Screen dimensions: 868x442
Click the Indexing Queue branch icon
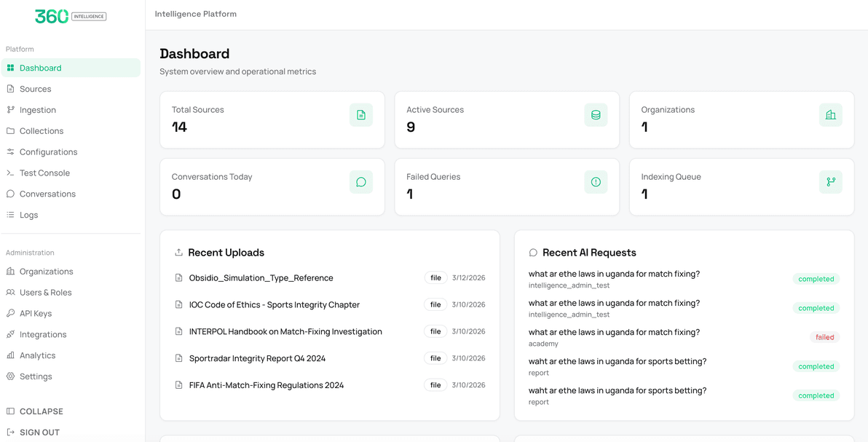830,182
